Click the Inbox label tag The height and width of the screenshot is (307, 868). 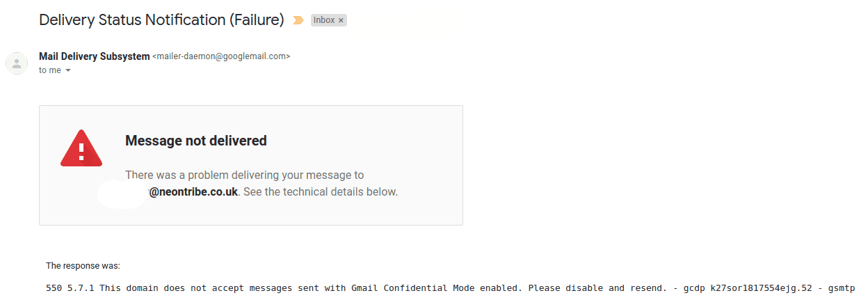pyautogui.click(x=324, y=21)
